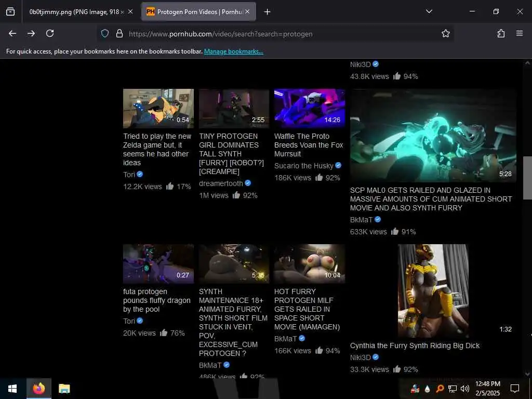Open the volume speaker tray icon
This screenshot has height=399, width=532.
click(465, 389)
